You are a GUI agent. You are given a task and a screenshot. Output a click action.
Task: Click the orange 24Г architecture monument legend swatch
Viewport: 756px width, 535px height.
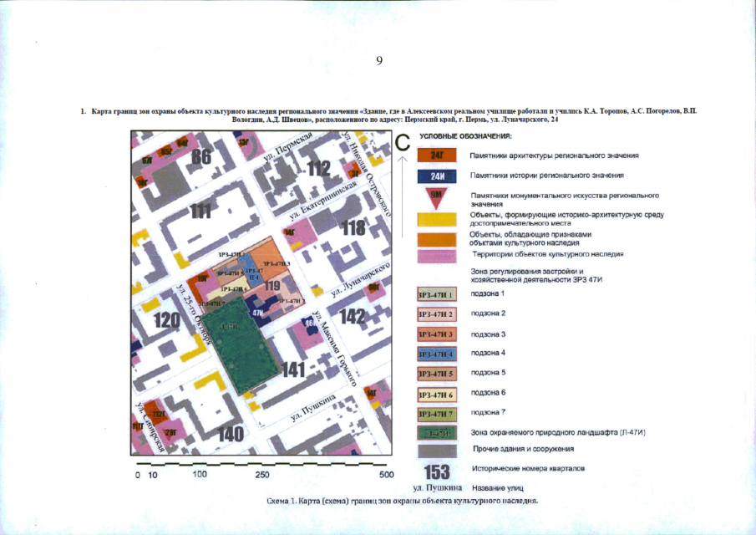tap(437, 155)
